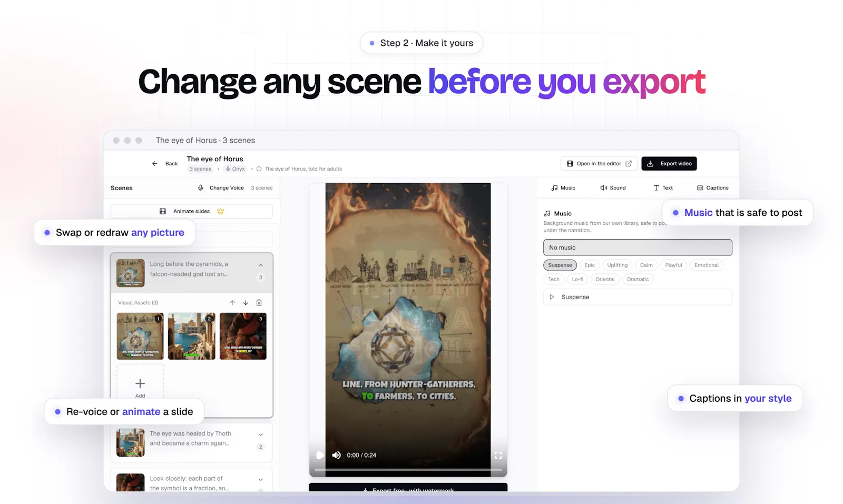Mute the video with the speaker icon

point(336,455)
